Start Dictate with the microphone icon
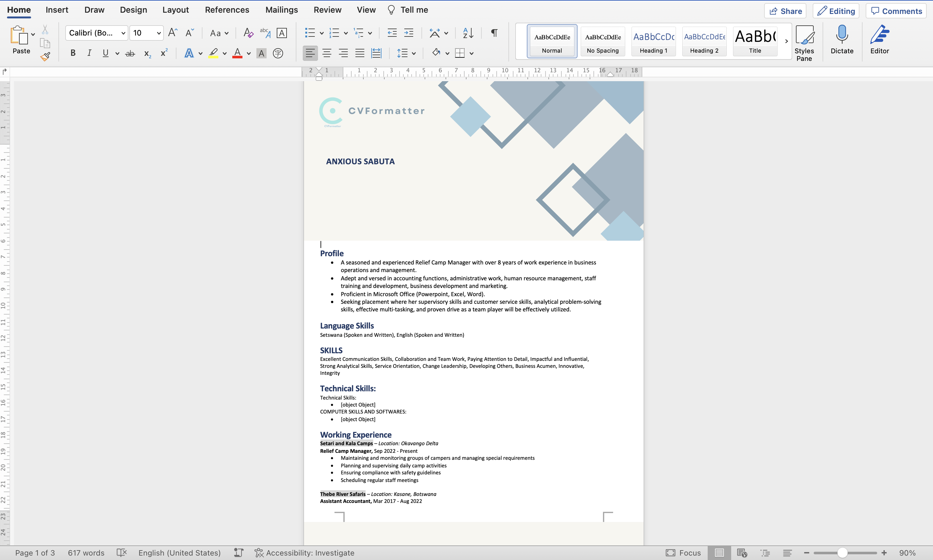Screen dimensions: 933x560 pyautogui.click(x=842, y=40)
